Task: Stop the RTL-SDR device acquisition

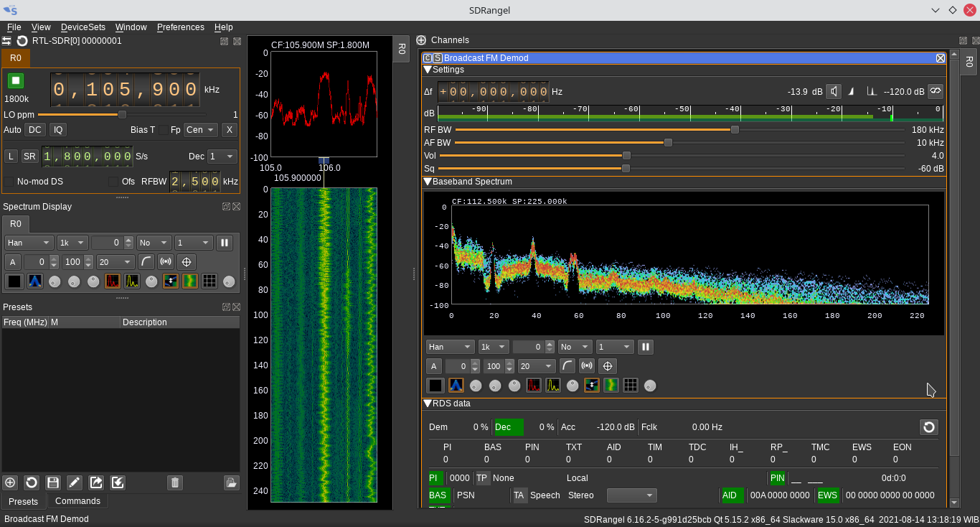Action: pyautogui.click(x=15, y=80)
